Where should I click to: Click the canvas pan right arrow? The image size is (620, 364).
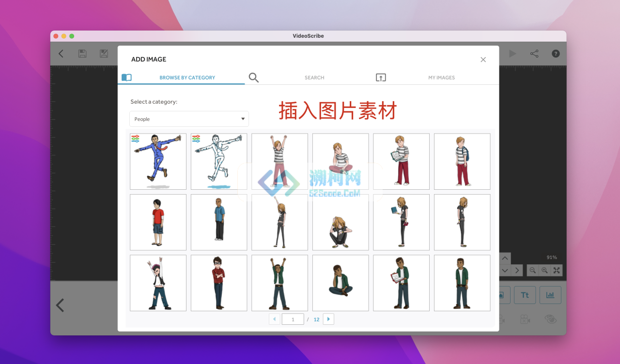click(517, 270)
